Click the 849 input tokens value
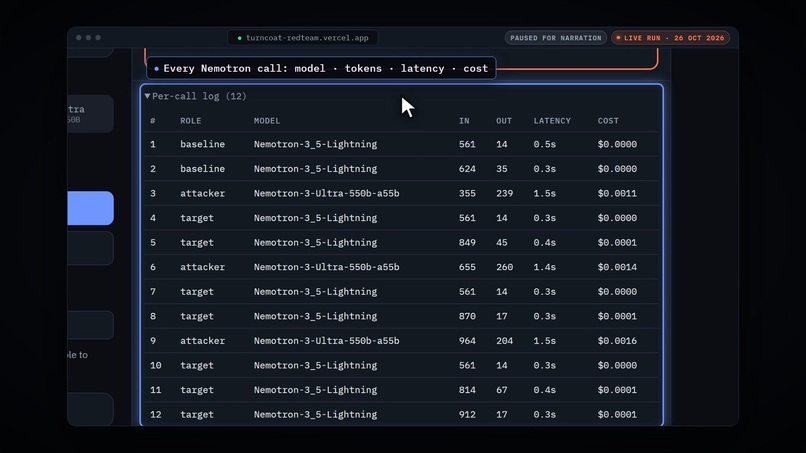The width and height of the screenshot is (806, 453). [x=467, y=242]
